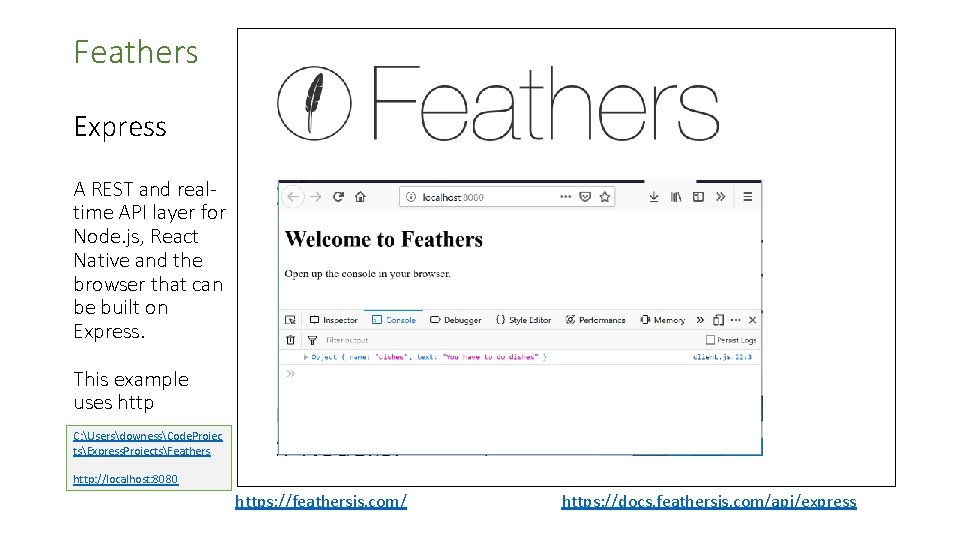Expand more devtools tabs chevron
Screen dimensions: 960x540
pyautogui.click(x=700, y=320)
